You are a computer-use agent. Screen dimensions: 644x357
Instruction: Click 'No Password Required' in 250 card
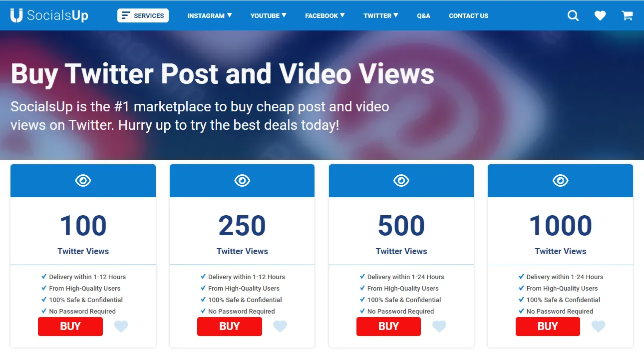242,311
